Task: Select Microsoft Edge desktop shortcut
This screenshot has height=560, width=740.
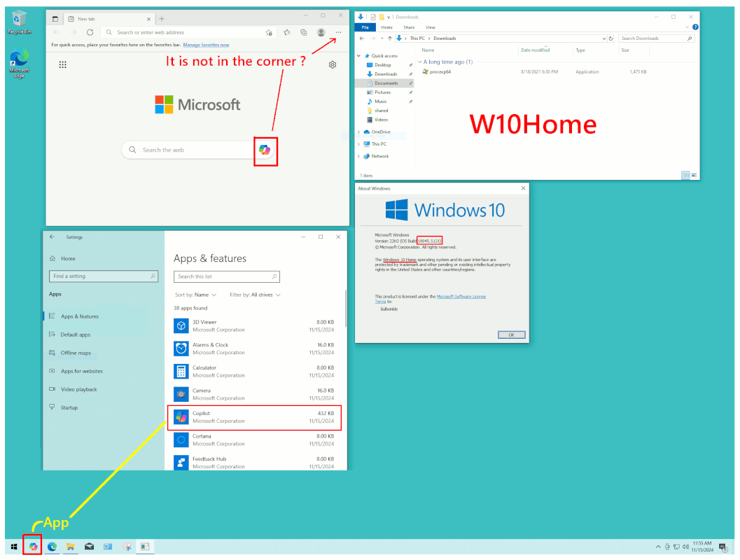Action: click(19, 63)
